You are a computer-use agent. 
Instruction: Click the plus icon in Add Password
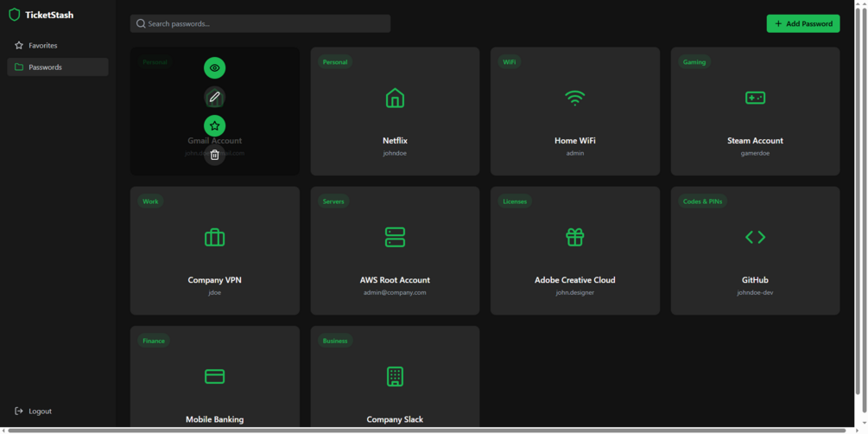pyautogui.click(x=778, y=23)
